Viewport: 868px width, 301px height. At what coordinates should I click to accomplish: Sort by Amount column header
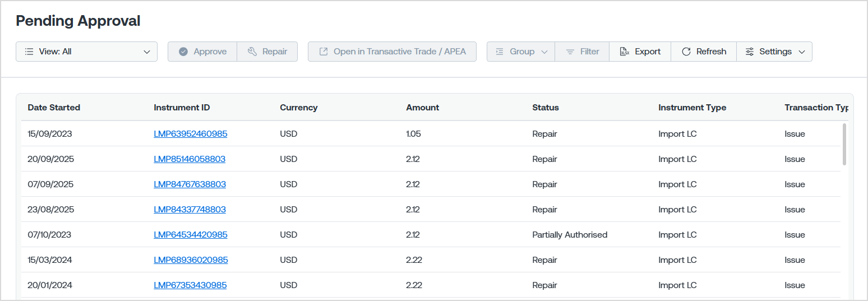point(423,108)
